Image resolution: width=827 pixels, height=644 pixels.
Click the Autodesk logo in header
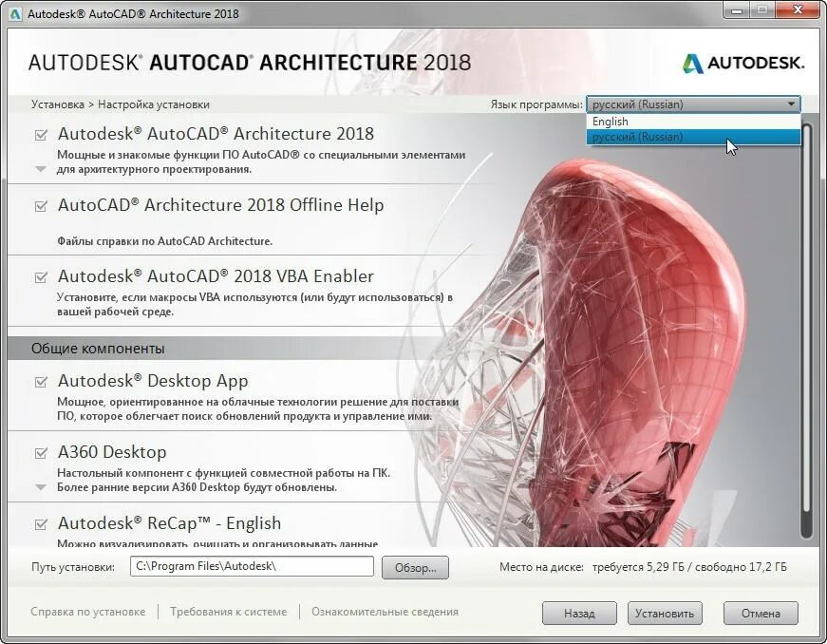coord(743,63)
